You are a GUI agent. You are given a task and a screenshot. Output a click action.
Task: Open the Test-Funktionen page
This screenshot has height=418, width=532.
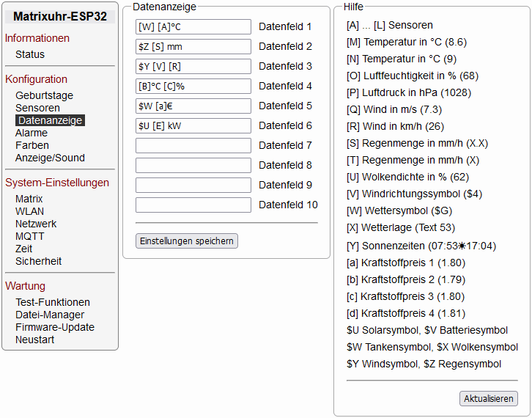[53, 302]
